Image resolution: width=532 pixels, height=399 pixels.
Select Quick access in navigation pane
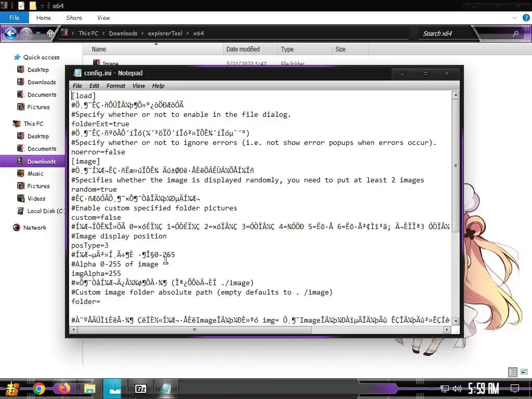tap(37, 57)
